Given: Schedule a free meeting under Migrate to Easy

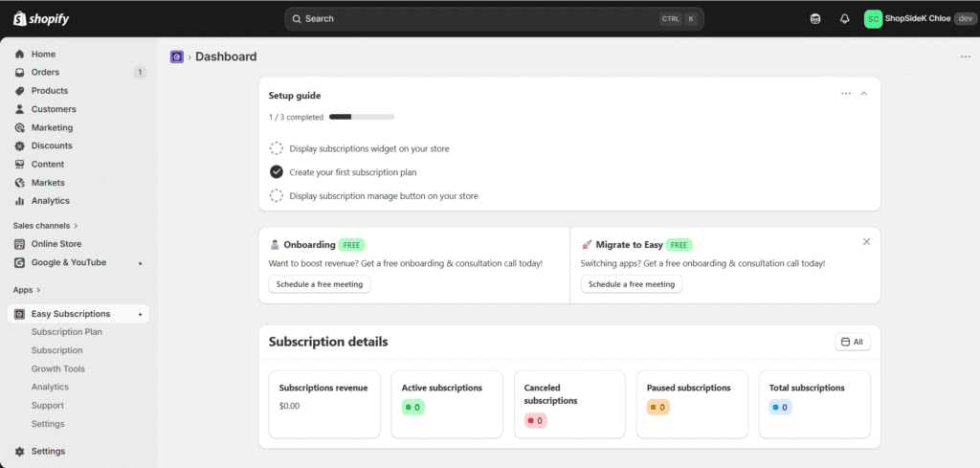Looking at the screenshot, I should pos(632,284).
